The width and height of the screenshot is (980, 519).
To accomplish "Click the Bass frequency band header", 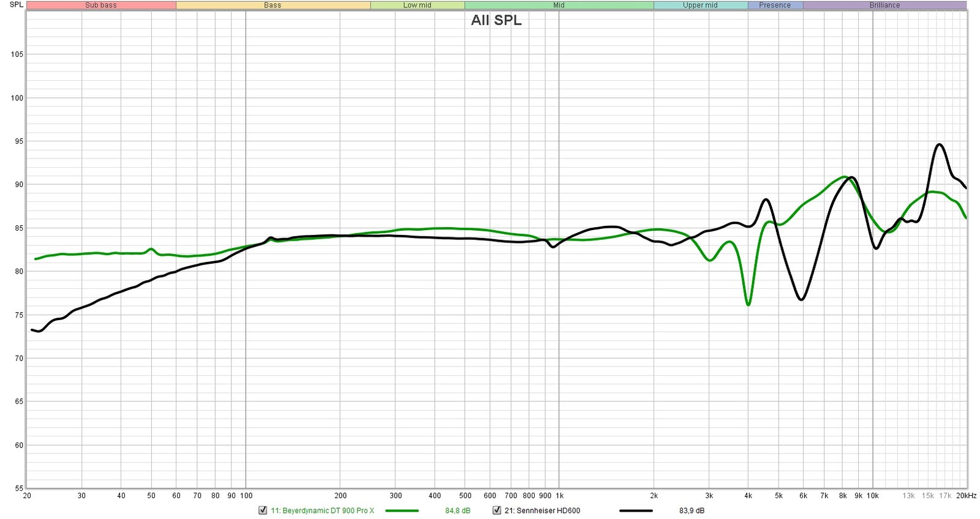I will click(x=273, y=5).
